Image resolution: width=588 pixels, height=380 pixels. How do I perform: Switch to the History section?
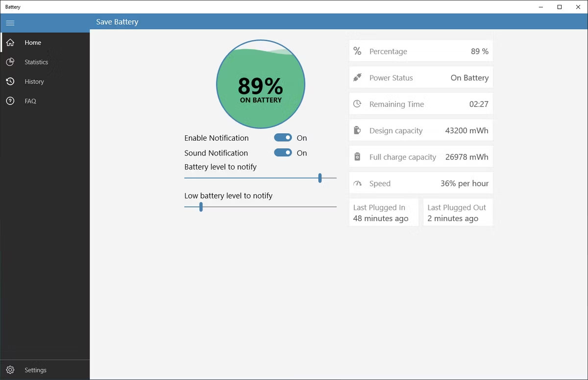(34, 81)
